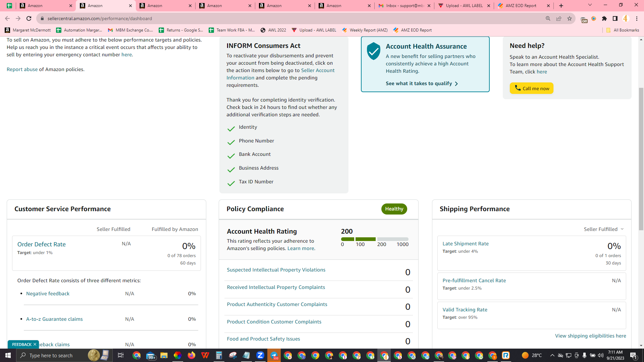Reload the Seller Central page
The width and height of the screenshot is (644, 362).
[29, 18]
